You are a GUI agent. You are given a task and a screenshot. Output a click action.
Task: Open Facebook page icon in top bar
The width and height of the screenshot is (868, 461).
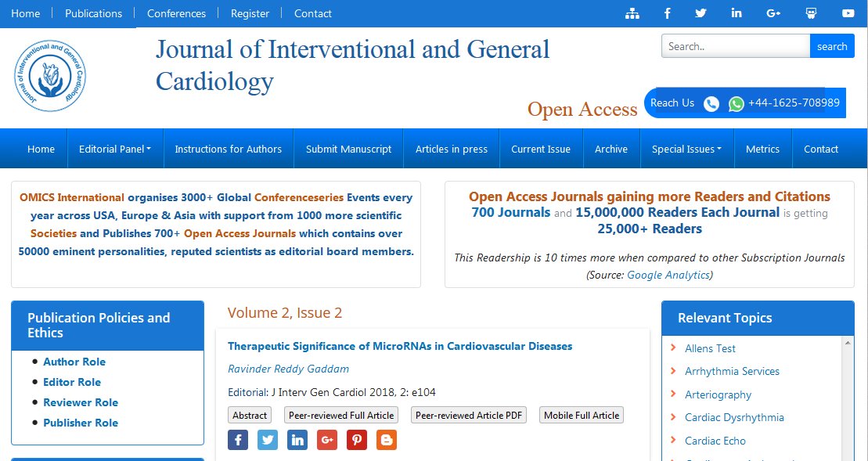667,14
